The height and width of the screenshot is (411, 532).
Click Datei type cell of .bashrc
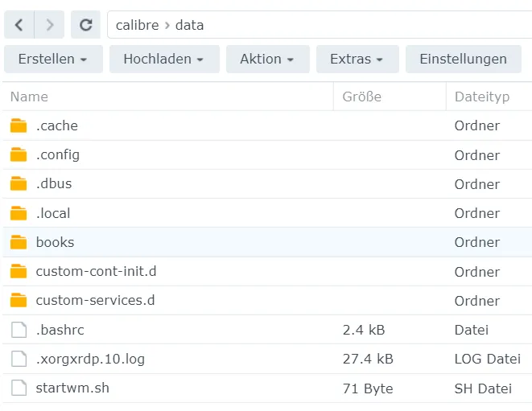[x=472, y=330]
